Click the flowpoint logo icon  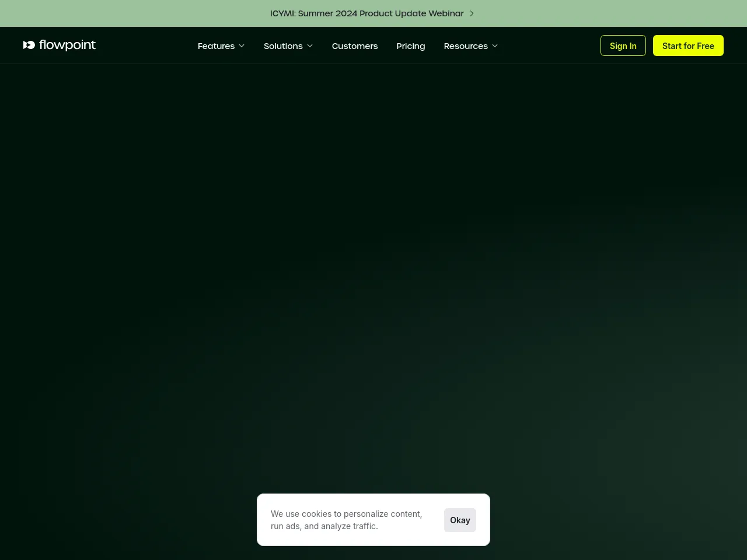[x=29, y=45]
